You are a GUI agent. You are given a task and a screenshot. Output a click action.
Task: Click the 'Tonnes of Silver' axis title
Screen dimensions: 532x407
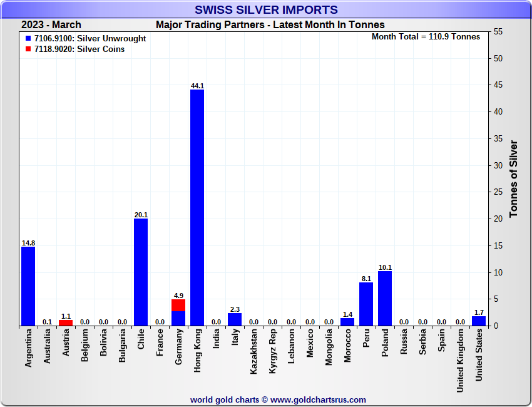coord(513,179)
